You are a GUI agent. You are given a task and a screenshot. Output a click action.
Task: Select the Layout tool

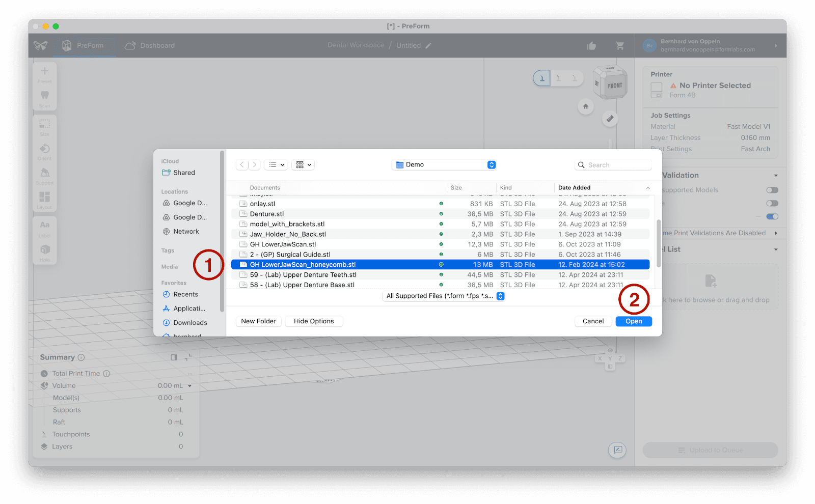[x=44, y=199]
